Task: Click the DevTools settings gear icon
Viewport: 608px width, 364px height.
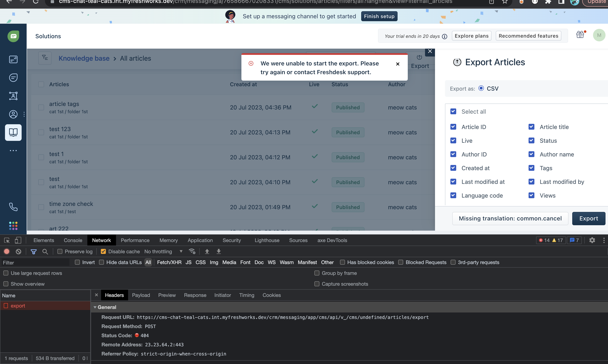Action: point(592,240)
